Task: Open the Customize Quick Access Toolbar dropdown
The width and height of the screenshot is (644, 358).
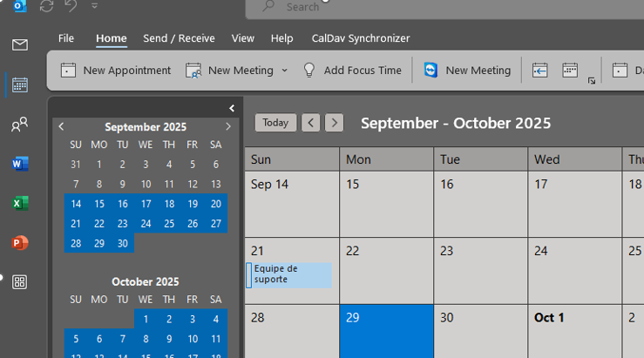Action: pyautogui.click(x=94, y=6)
